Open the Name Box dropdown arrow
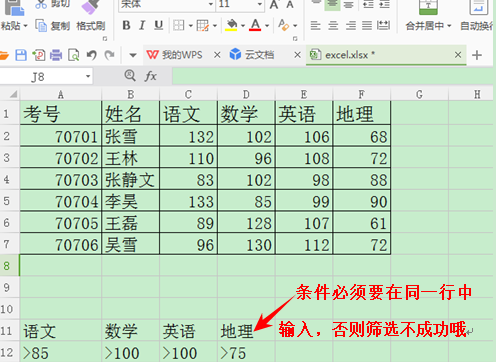This screenshot has width=496, height=362. coord(88,77)
